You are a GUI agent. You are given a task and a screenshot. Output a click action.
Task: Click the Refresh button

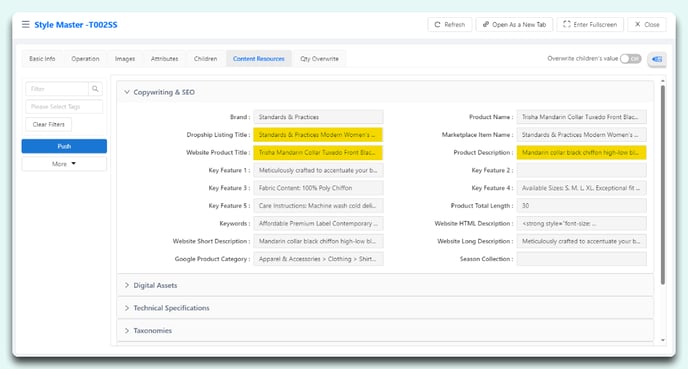click(x=450, y=25)
